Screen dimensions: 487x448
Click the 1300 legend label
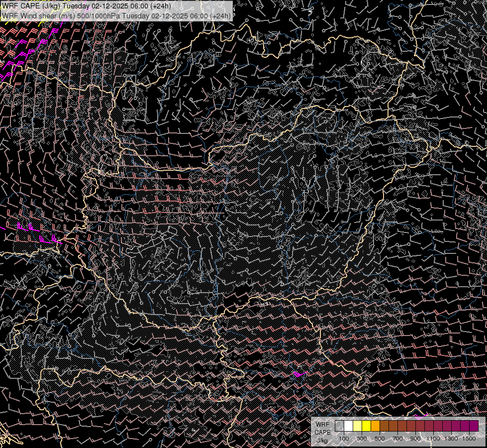coord(451,439)
